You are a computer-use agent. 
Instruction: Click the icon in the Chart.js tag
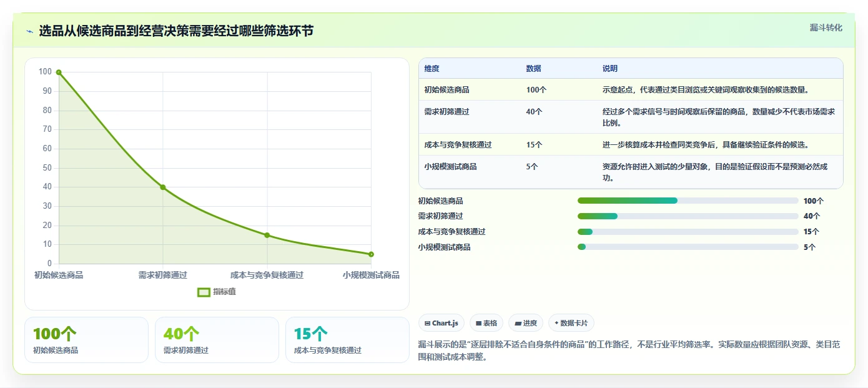(x=427, y=324)
